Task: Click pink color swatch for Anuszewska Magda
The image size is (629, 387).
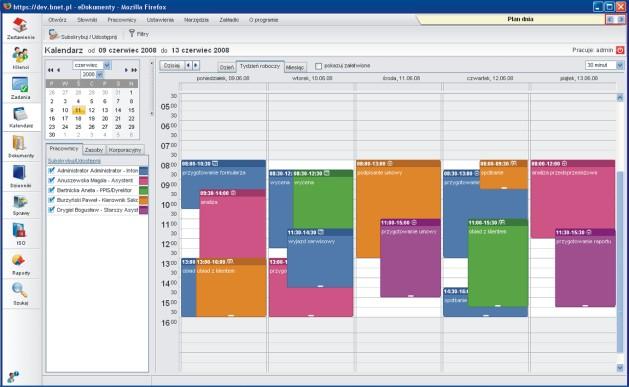Action: [143, 180]
